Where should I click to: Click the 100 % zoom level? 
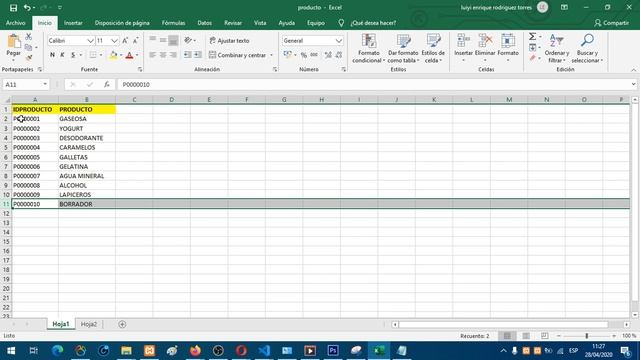[x=629, y=336]
